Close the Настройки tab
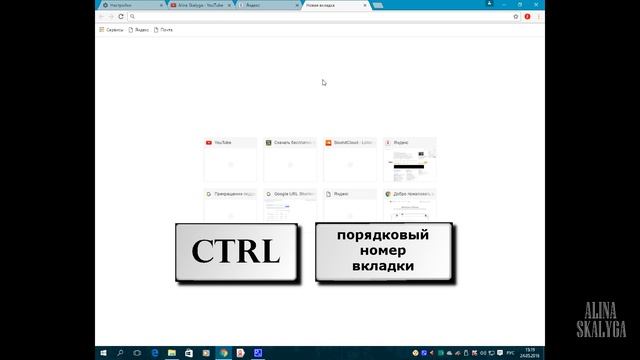 161,5
